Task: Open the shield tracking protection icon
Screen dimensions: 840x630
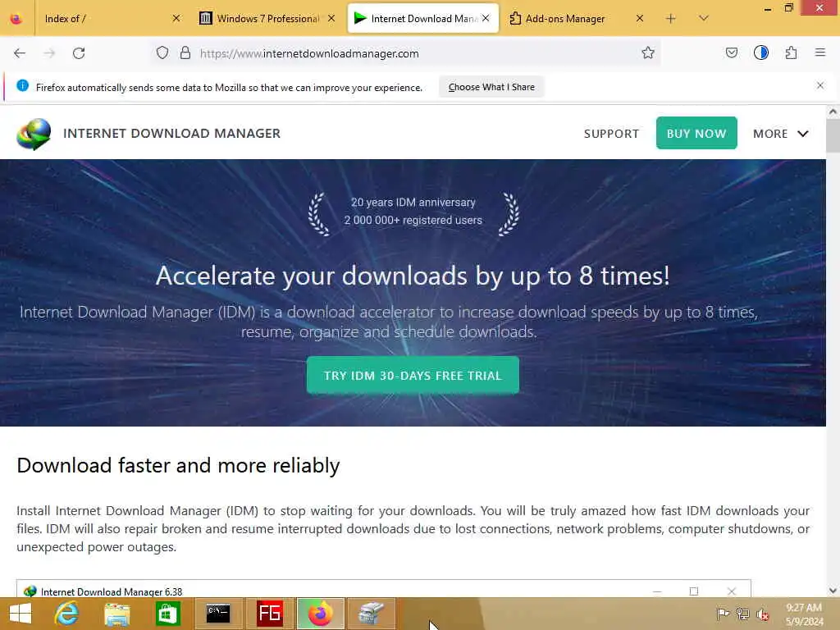Action: (x=162, y=52)
